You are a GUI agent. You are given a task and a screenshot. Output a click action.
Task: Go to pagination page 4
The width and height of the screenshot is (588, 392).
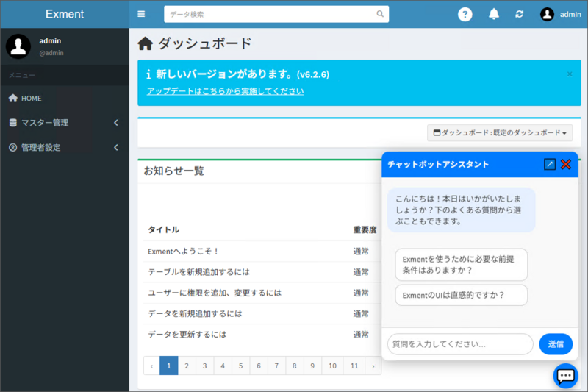pos(223,366)
